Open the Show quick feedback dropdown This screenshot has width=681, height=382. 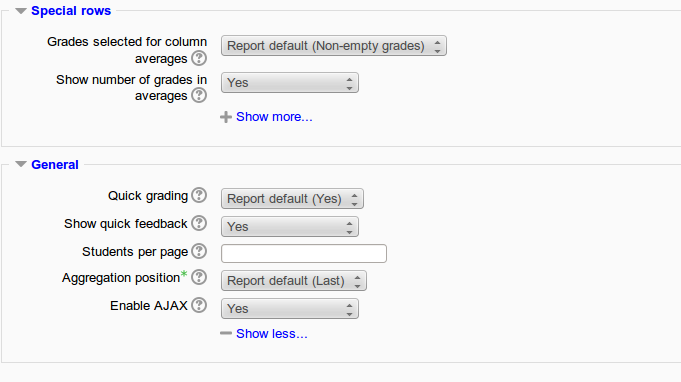pos(290,227)
